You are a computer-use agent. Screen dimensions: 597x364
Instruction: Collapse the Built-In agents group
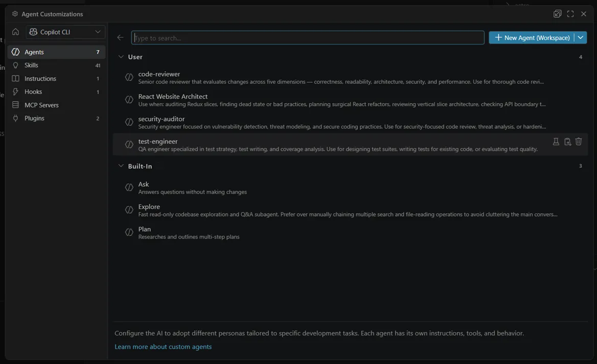121,166
